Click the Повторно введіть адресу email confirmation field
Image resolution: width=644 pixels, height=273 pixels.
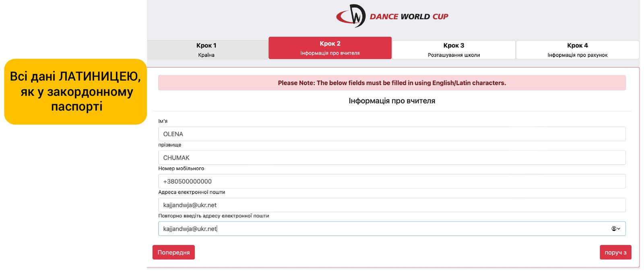coord(392,229)
